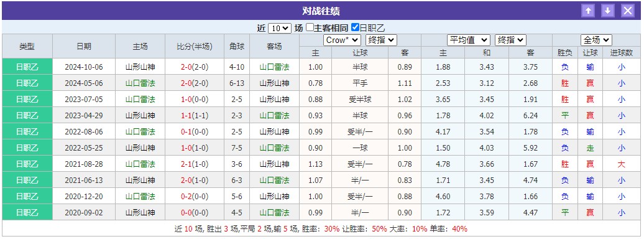The image size is (644, 239).
Task: Click away odds 6.24
Action: click(531, 116)
